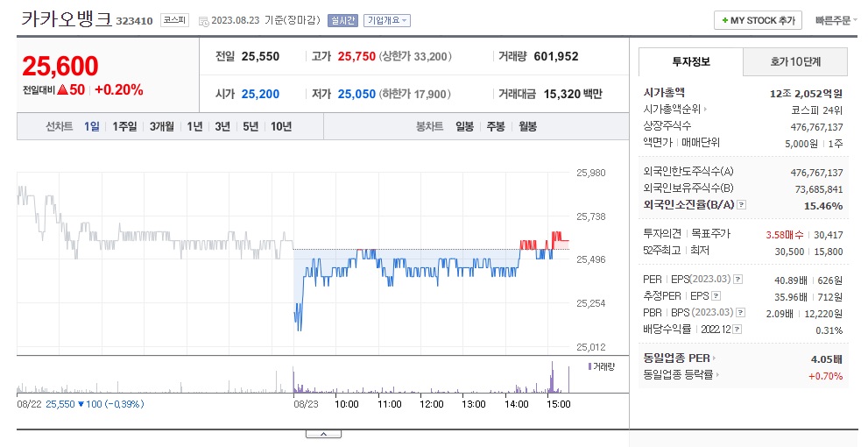
Task: Click the red up-triangle price change icon
Action: 62,89
